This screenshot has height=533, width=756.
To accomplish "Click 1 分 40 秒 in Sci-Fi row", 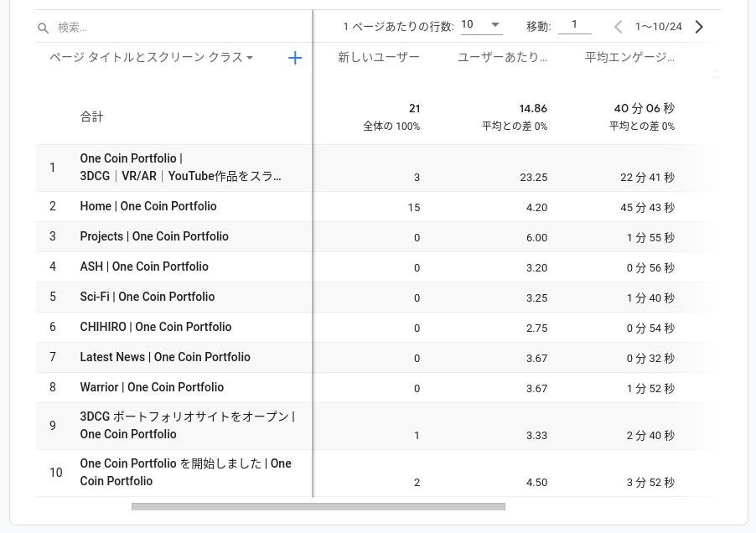I will tap(650, 298).
